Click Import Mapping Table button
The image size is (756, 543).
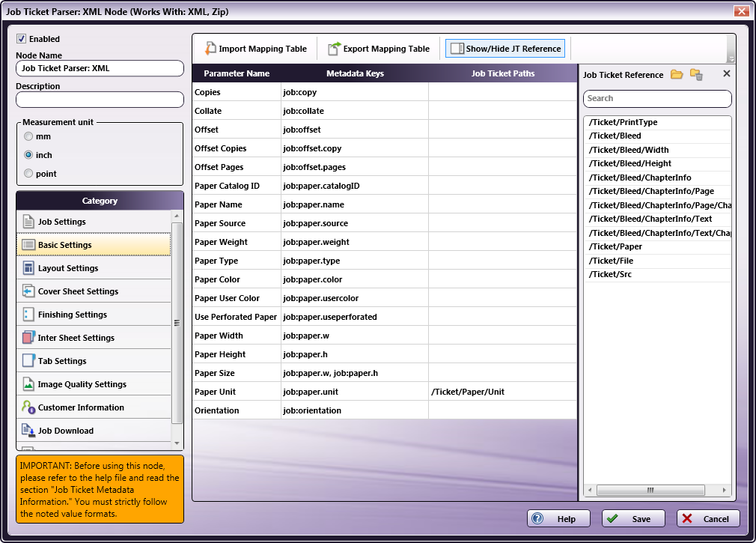[x=255, y=49]
